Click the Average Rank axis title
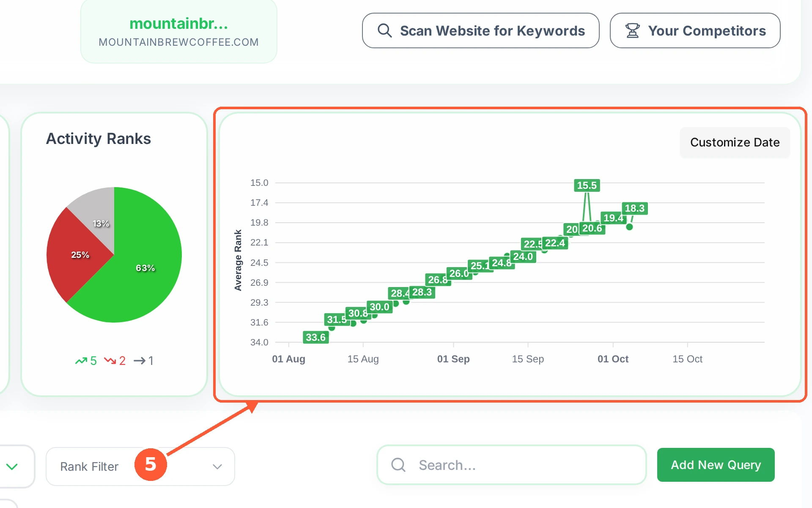This screenshot has width=812, height=508. pos(238,260)
